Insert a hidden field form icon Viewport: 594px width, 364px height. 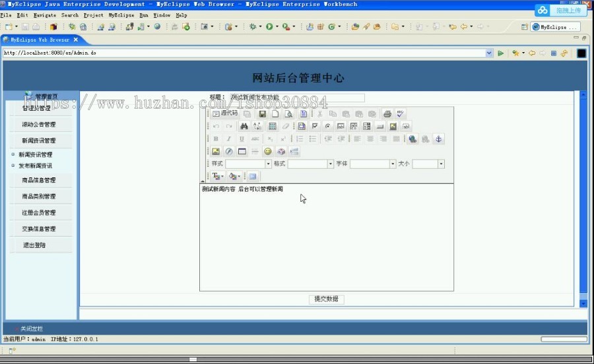point(406,126)
